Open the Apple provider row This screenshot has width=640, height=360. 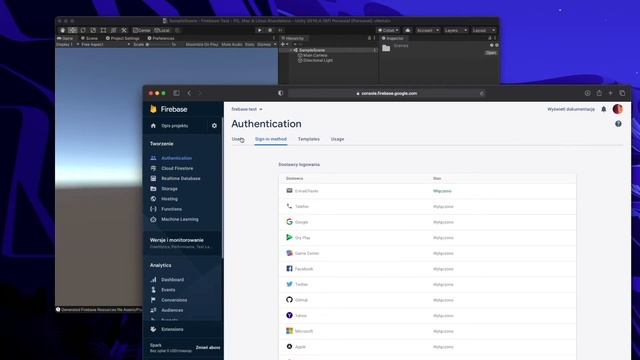tap(427, 347)
